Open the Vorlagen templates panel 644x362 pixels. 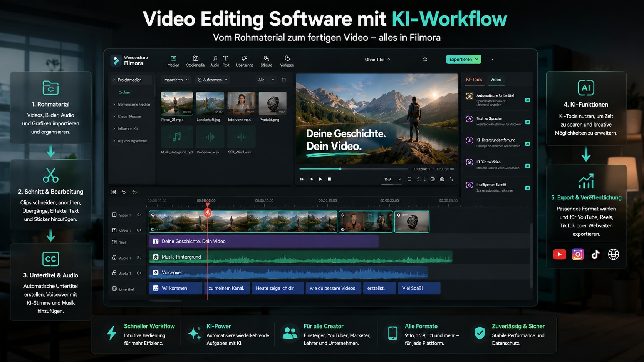tap(287, 61)
